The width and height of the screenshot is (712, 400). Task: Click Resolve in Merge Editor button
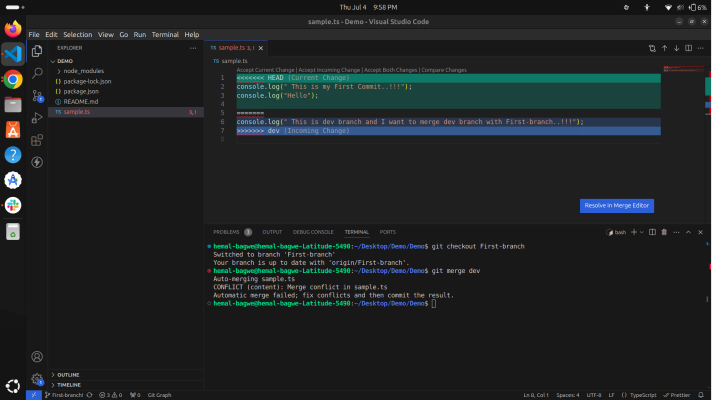(617, 206)
